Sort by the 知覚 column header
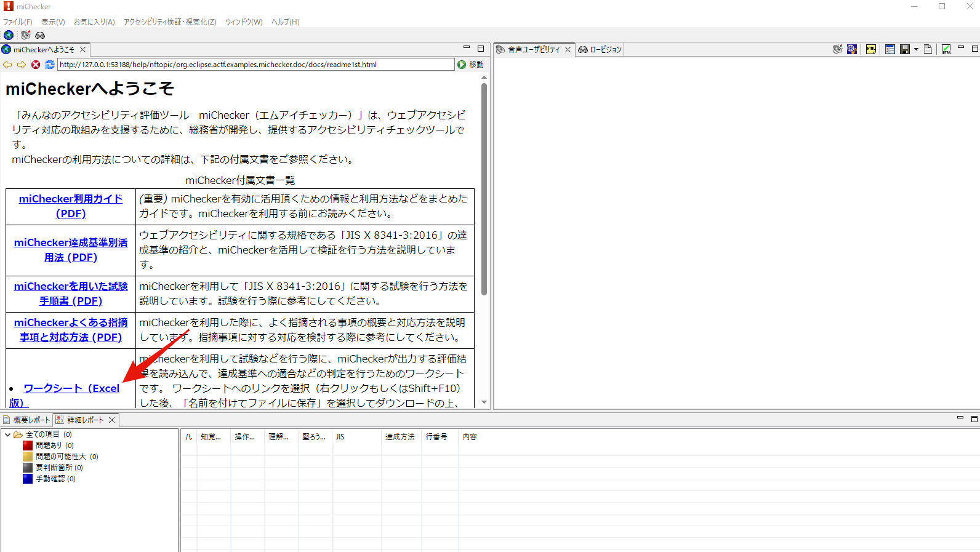 pos(214,437)
